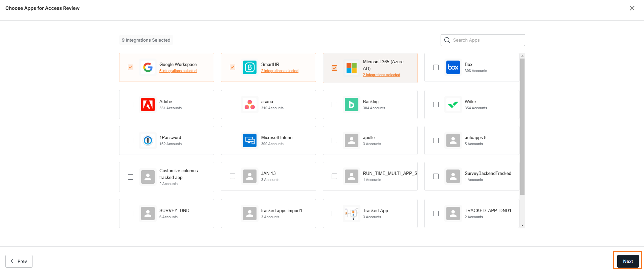Uncheck the SmartHR checkbox
Viewport: 644px width, 270px height.
[x=232, y=67]
